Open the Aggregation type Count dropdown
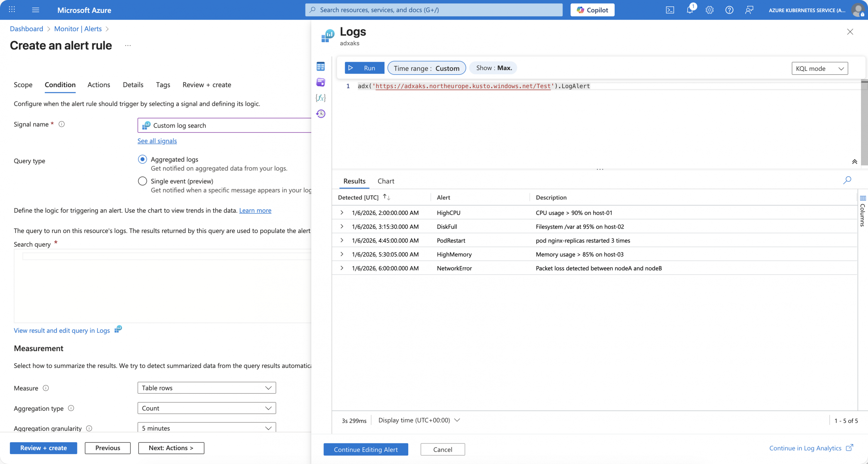This screenshot has width=868, height=464. point(206,408)
